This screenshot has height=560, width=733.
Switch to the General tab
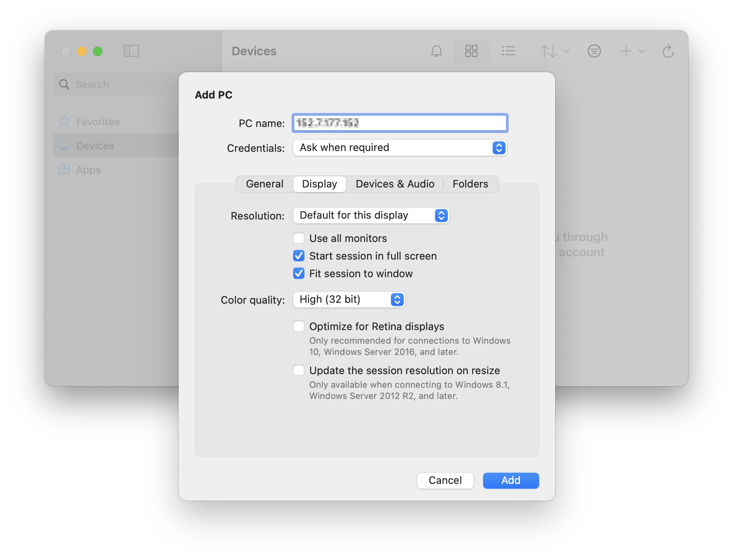click(x=264, y=184)
